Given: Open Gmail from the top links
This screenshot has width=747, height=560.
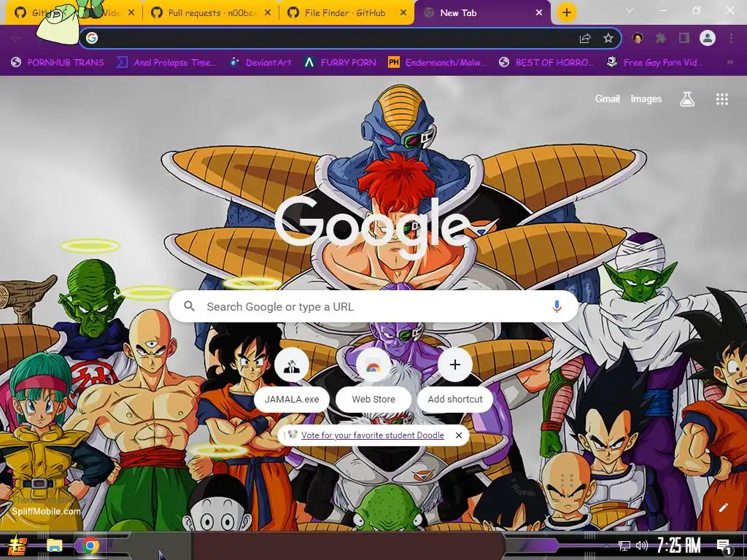Looking at the screenshot, I should point(608,98).
